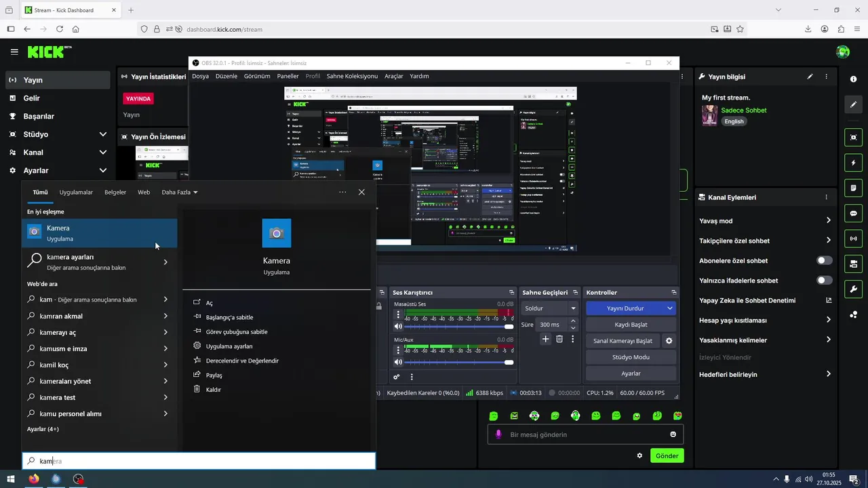
Task: Open chat settings gear next to Gönder
Action: (x=639, y=455)
